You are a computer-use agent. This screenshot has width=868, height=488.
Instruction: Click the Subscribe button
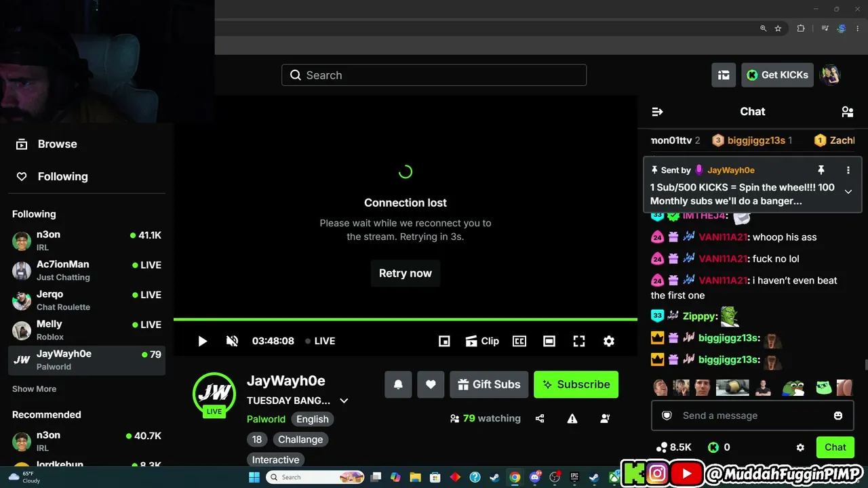coord(576,384)
